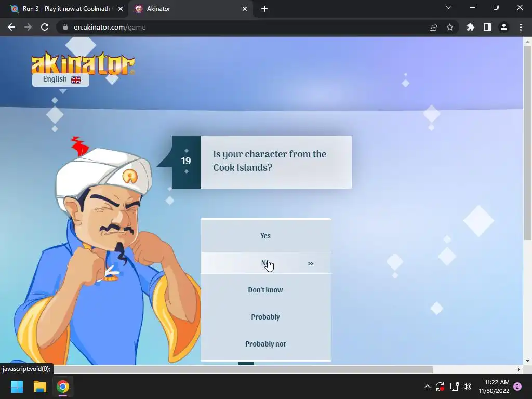
Task: Open the Extensions puzzle icon
Action: [x=471, y=27]
